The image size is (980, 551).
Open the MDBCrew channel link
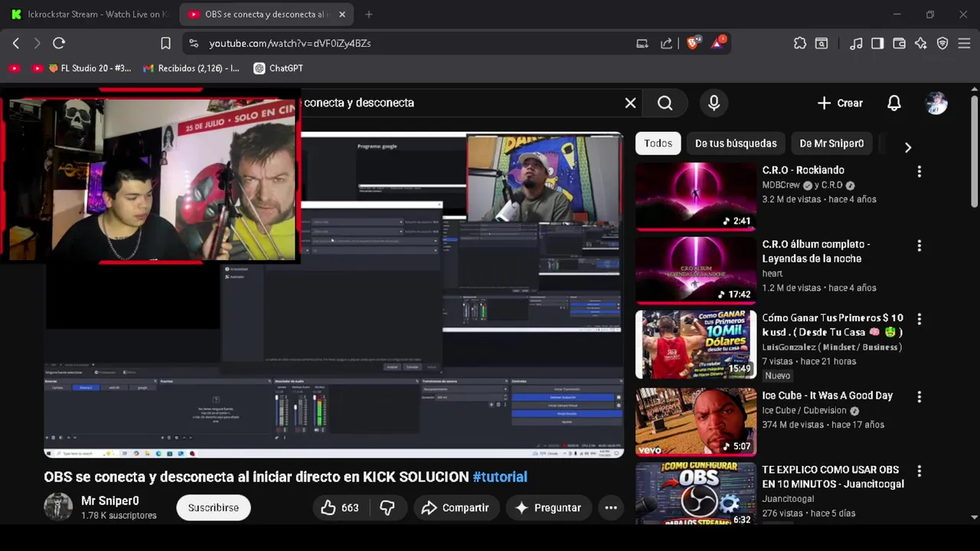781,184
